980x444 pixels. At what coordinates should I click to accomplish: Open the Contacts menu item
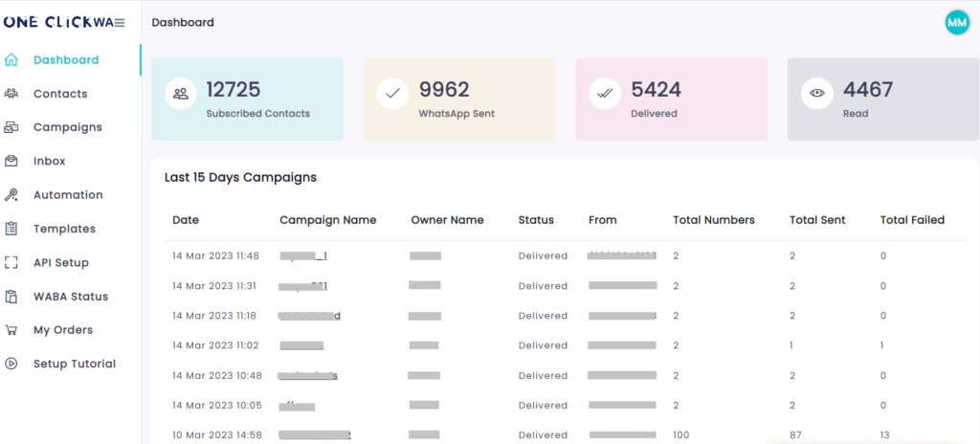(x=60, y=94)
